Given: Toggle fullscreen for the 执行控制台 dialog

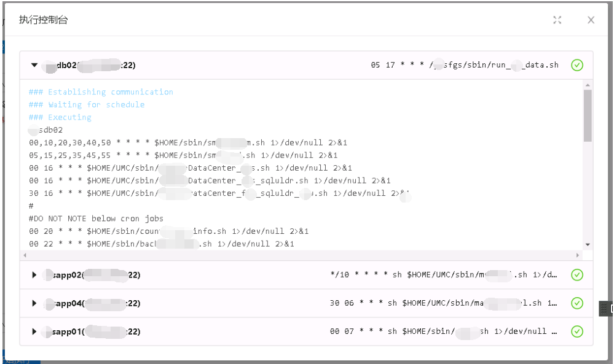Looking at the screenshot, I should click(x=557, y=20).
